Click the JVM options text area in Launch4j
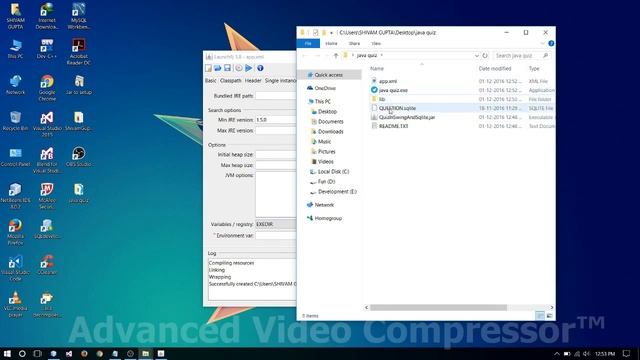 276,194
